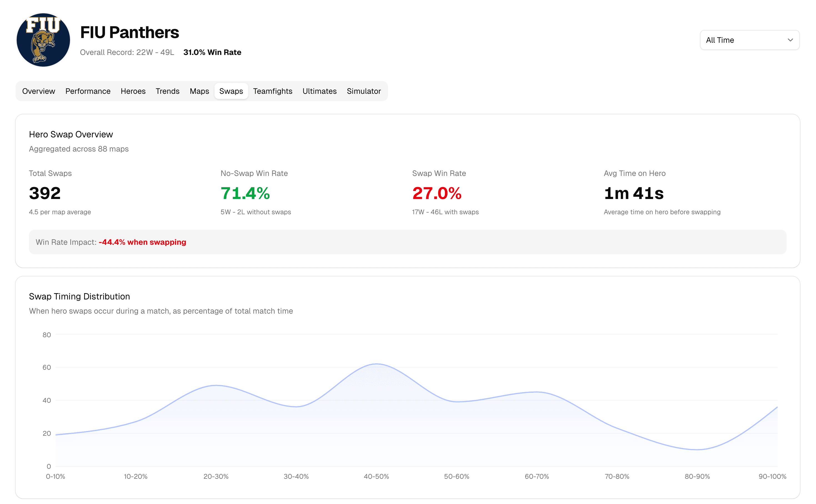
Task: Click the 71.4% No-Swap Win Rate value
Action: (x=245, y=193)
